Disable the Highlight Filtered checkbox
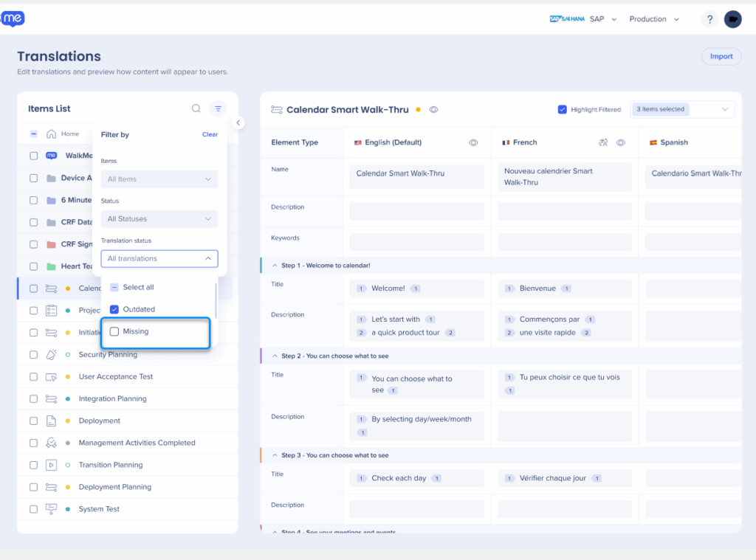 click(x=563, y=109)
